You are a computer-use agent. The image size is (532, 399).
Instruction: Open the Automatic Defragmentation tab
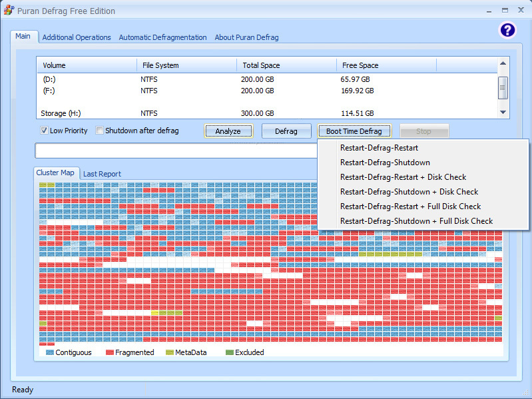click(162, 37)
